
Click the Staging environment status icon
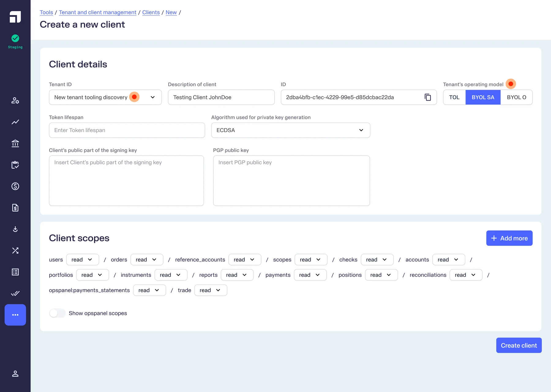coord(15,38)
